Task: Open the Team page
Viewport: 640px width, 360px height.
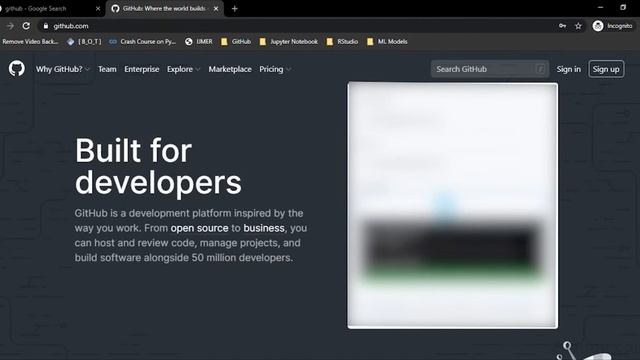Action: pyautogui.click(x=107, y=69)
